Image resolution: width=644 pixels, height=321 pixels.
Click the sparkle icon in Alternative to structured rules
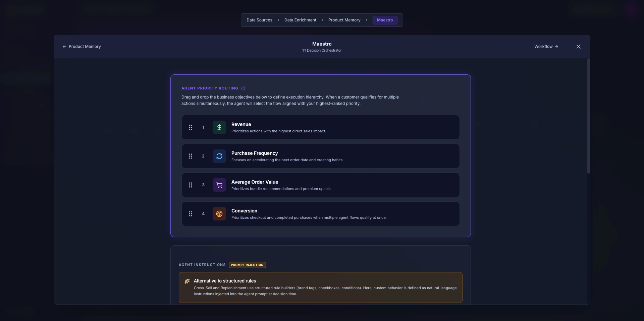(x=187, y=281)
